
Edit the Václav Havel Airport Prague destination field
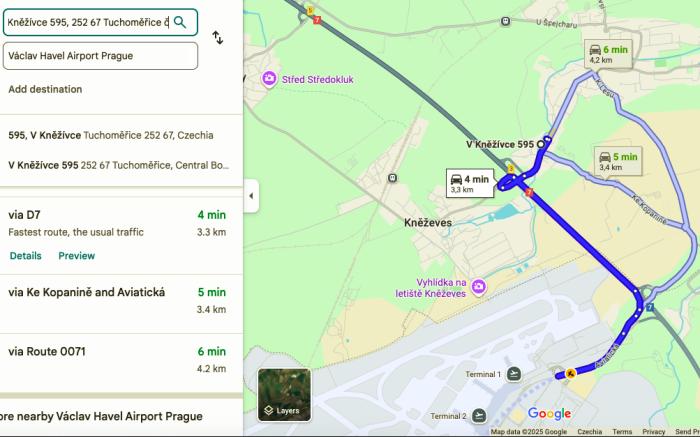(x=100, y=56)
